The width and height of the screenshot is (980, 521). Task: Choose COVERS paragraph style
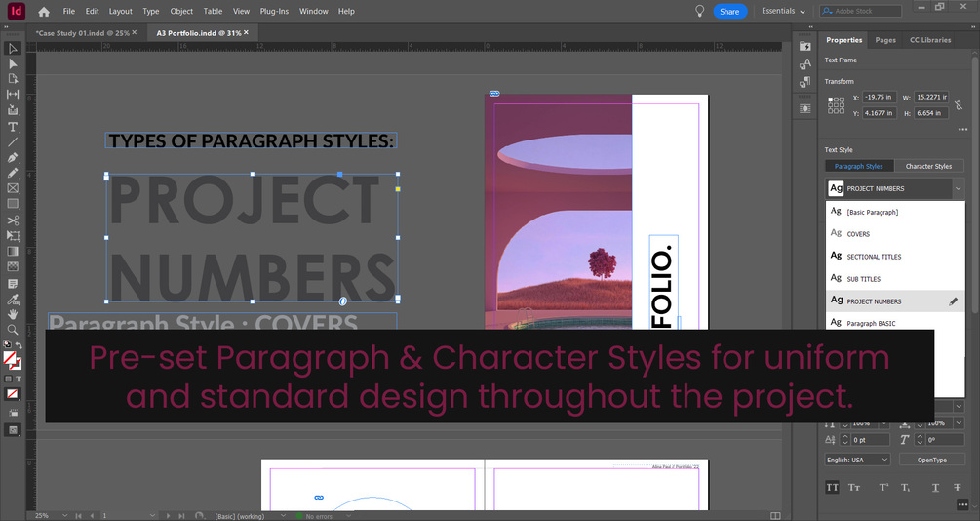(895, 234)
